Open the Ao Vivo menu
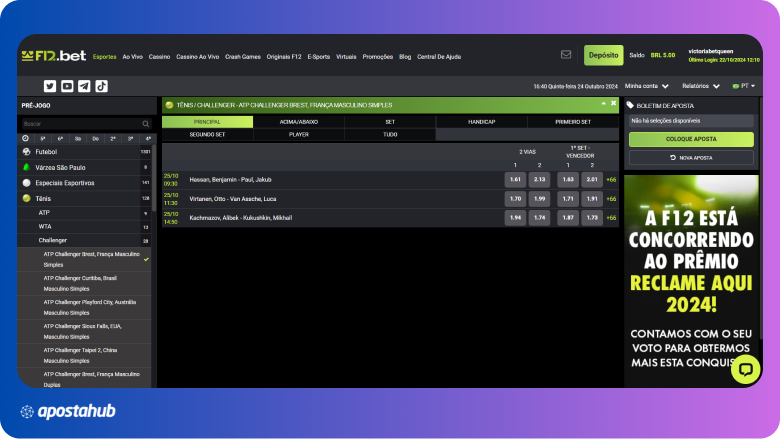Screen dimensions: 780x439 [x=132, y=57]
